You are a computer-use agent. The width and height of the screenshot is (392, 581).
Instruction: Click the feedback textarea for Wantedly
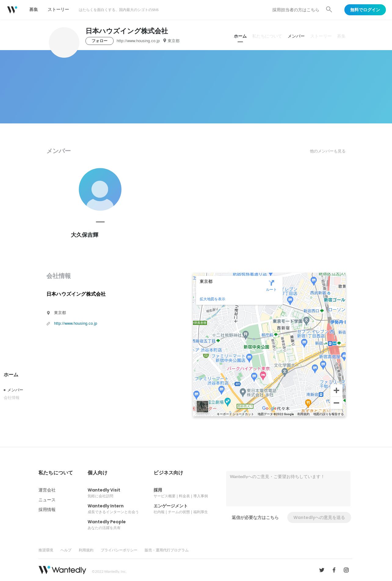point(288,489)
